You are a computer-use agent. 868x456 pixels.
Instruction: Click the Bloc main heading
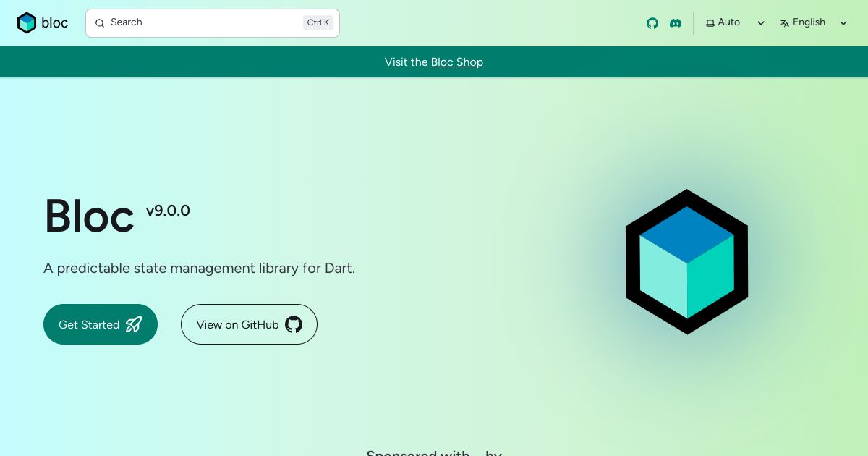click(89, 216)
